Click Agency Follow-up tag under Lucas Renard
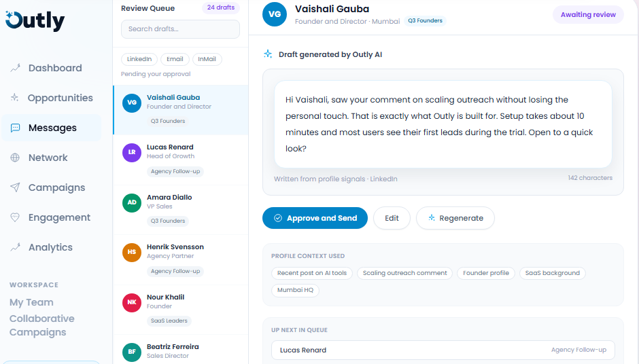Screen dimensions: 639x364 [175, 171]
